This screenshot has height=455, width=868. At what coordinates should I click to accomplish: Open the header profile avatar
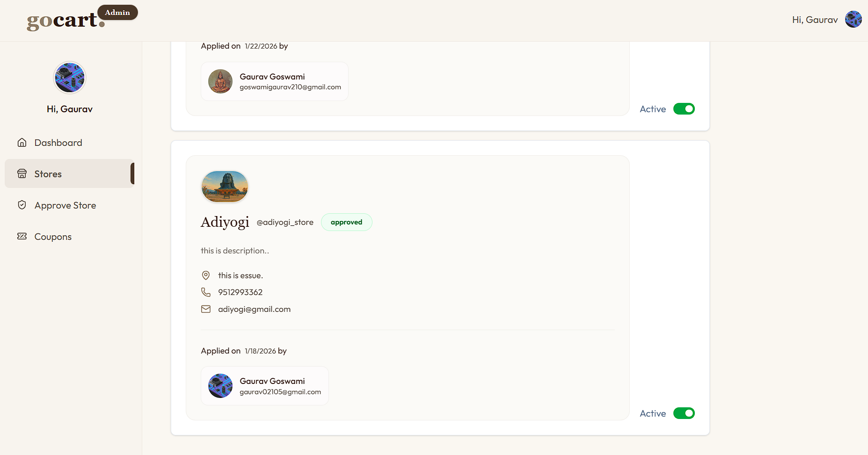tap(853, 20)
